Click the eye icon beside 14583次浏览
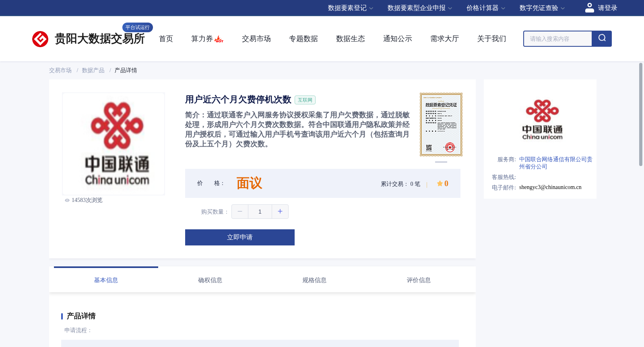This screenshot has width=644, height=347. point(67,200)
